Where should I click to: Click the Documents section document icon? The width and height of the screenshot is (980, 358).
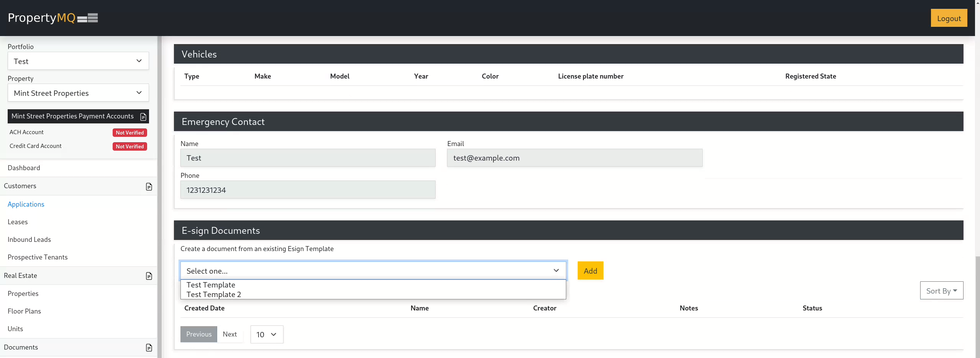tap(149, 347)
